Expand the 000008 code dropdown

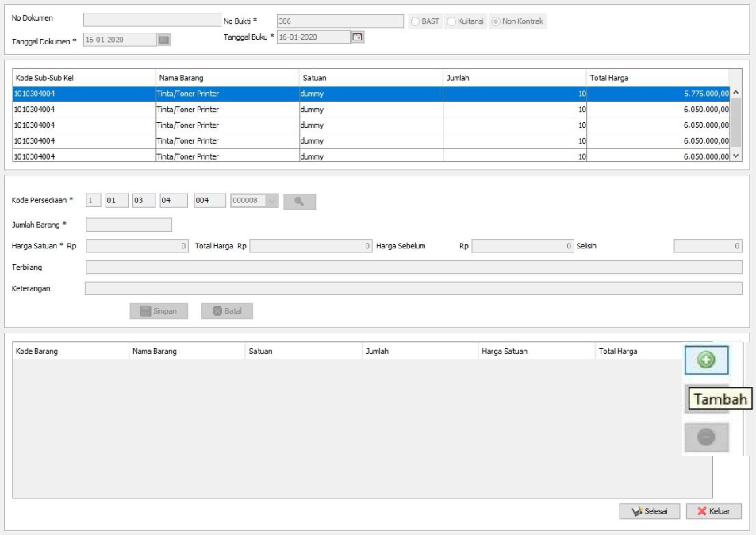coord(273,202)
